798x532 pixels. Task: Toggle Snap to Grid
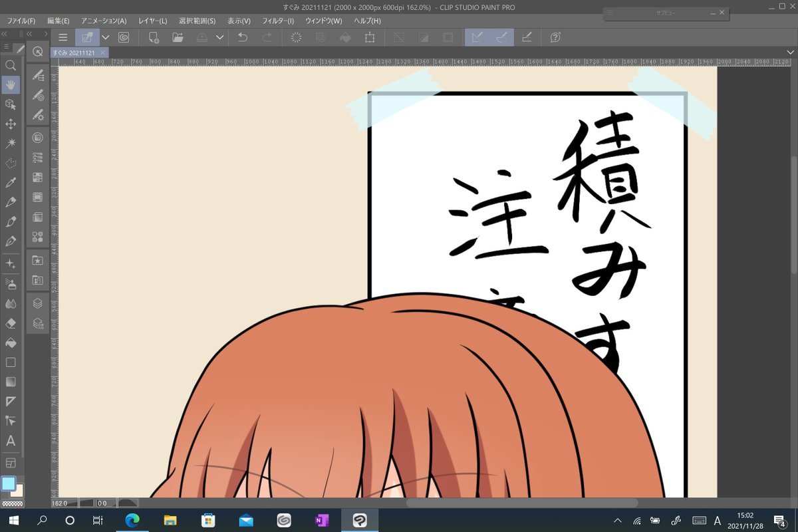pyautogui.click(x=526, y=38)
